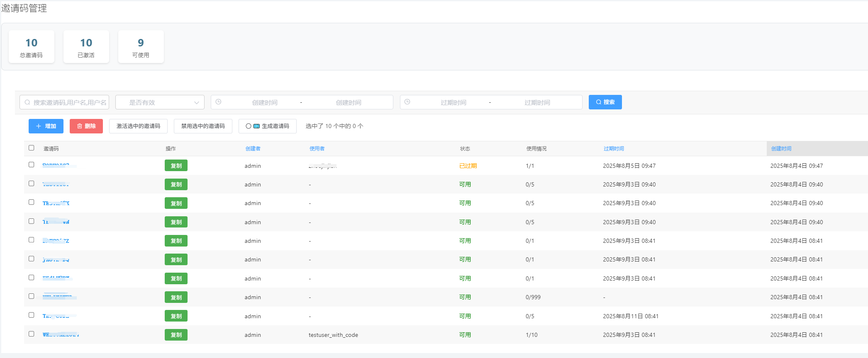Viewport: 868px width, 358px height.
Task: Click 复制 button in the 0/999 row
Action: pyautogui.click(x=176, y=298)
